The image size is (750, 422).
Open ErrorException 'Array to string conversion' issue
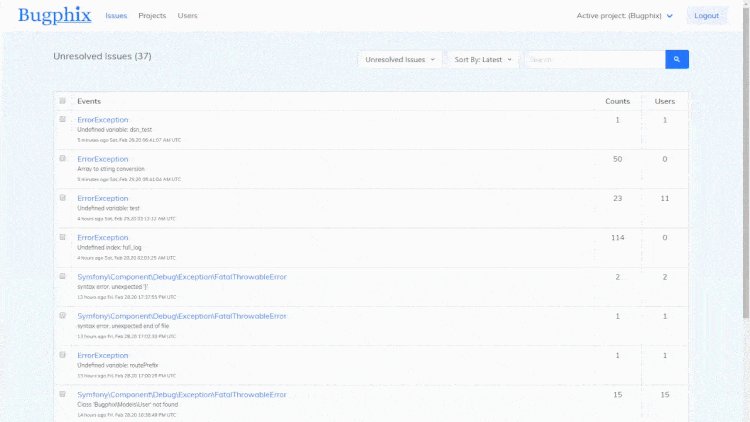(103, 159)
